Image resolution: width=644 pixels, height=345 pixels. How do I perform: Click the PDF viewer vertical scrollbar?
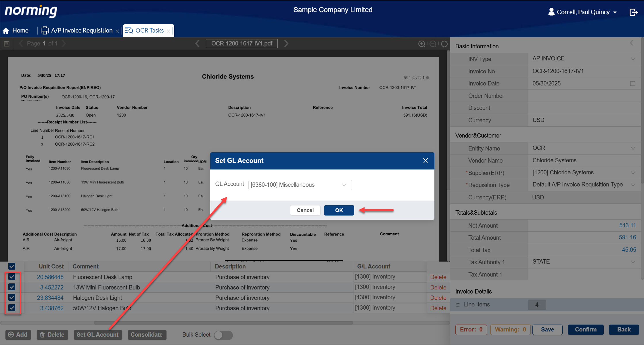point(448,121)
